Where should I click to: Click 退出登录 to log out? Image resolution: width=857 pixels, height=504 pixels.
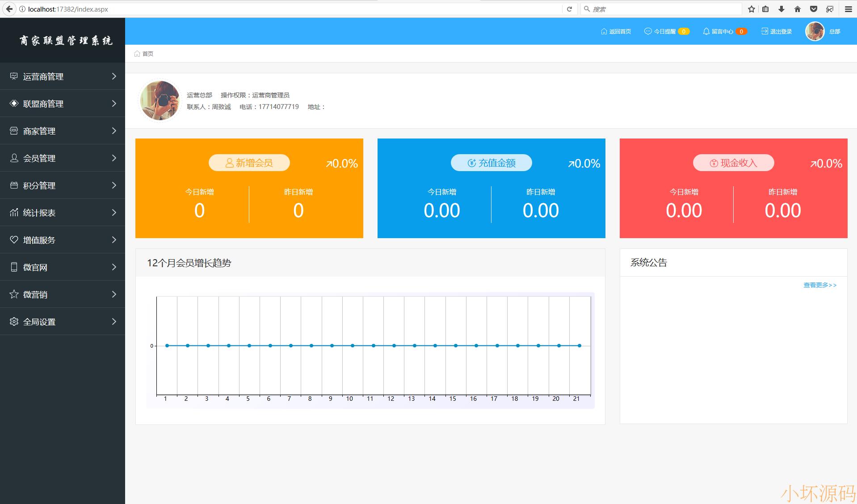(781, 31)
